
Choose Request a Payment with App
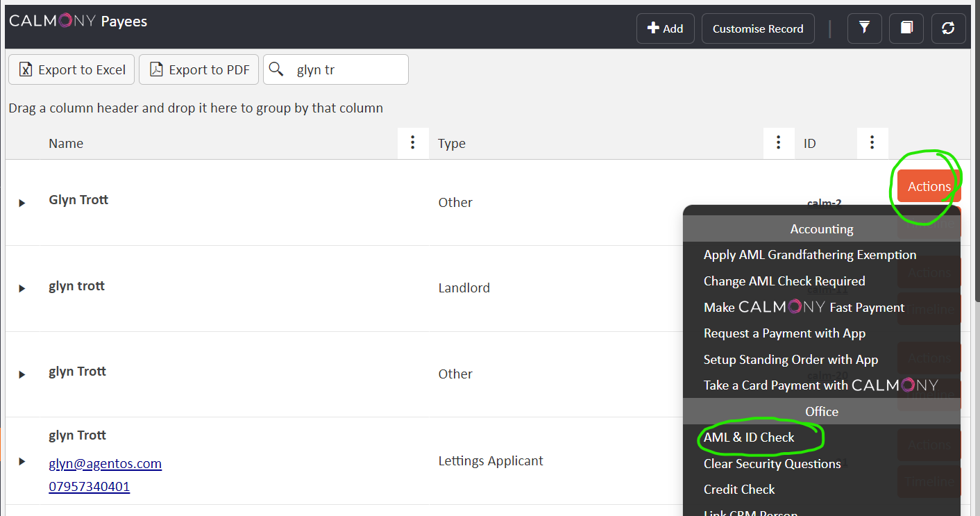[784, 333]
